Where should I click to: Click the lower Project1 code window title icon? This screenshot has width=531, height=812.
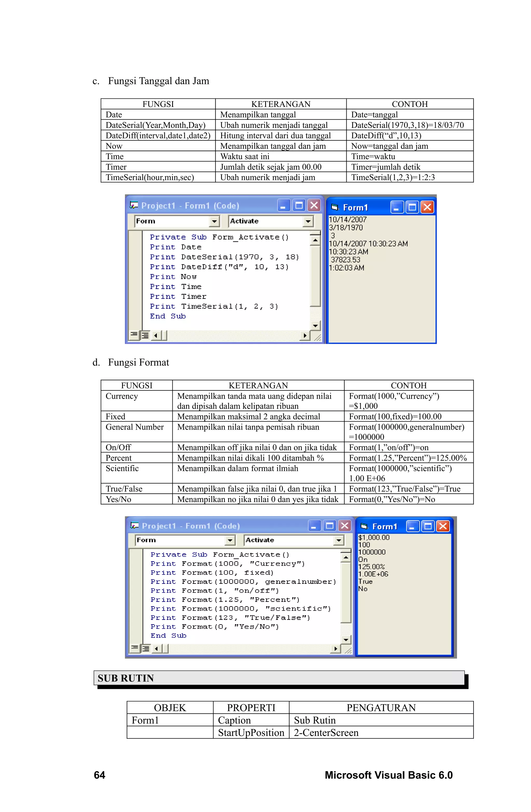134,526
